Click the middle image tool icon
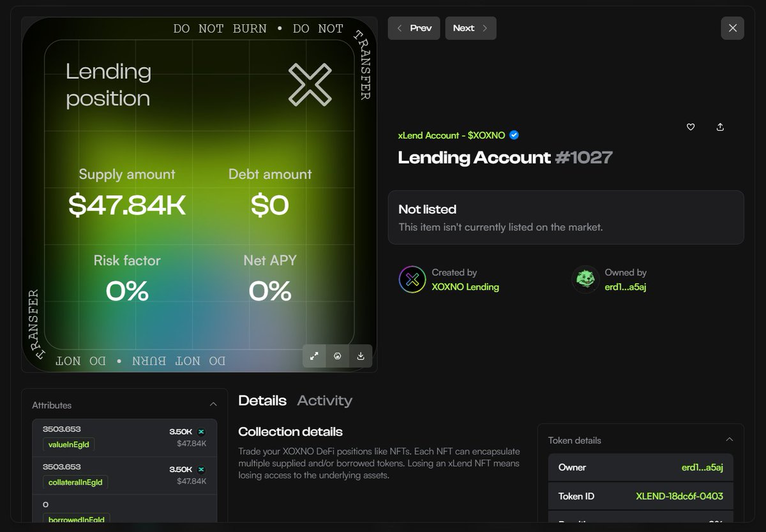 click(x=337, y=356)
